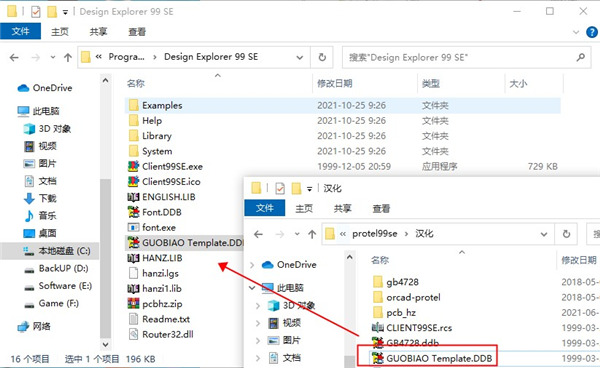Sort by 名称 column in 汉化 window

coord(380,260)
